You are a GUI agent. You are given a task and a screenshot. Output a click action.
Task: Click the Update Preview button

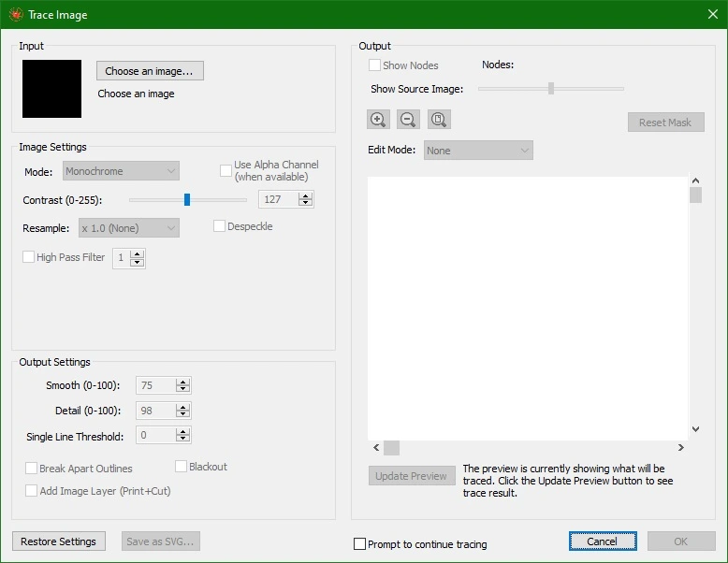pyautogui.click(x=412, y=476)
